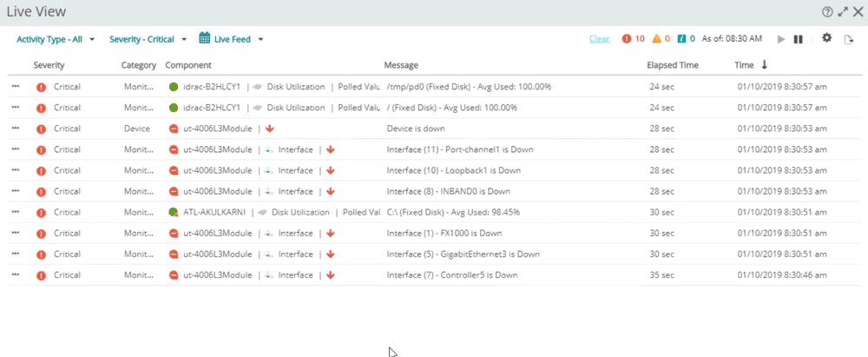Select message 'Interface (8) - INBAND0 is Down'

click(x=449, y=191)
